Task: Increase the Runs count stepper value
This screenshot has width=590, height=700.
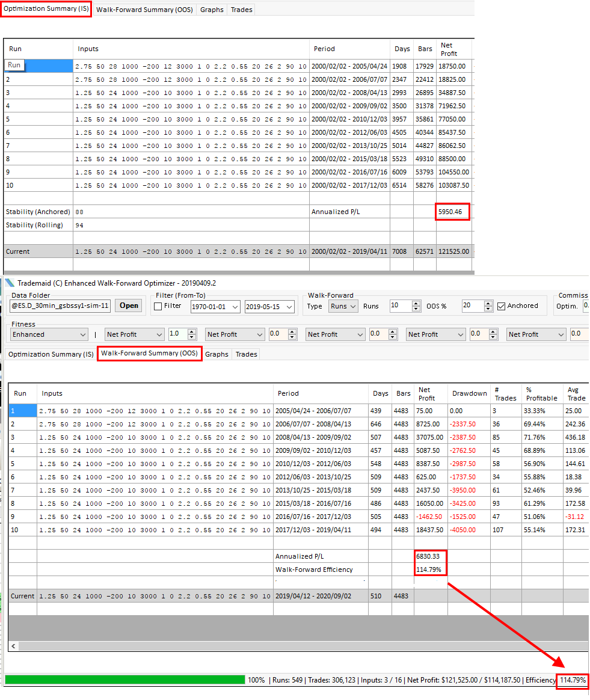Action: pos(416,303)
